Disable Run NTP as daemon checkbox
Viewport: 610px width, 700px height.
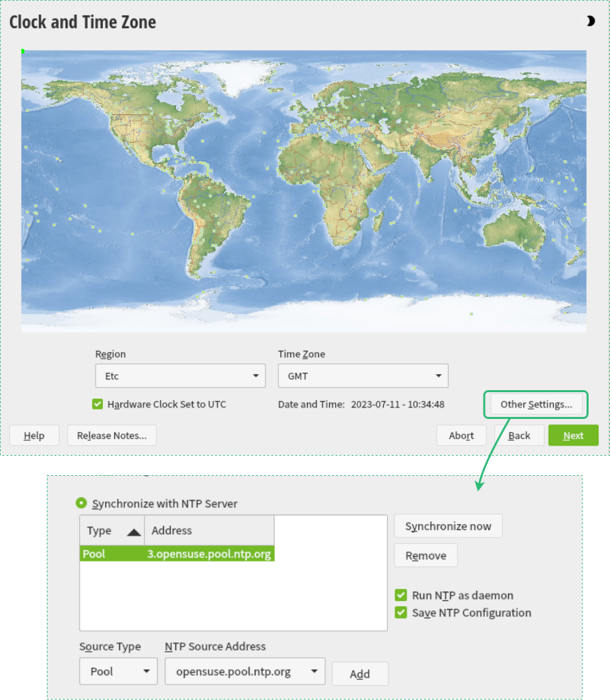401,595
